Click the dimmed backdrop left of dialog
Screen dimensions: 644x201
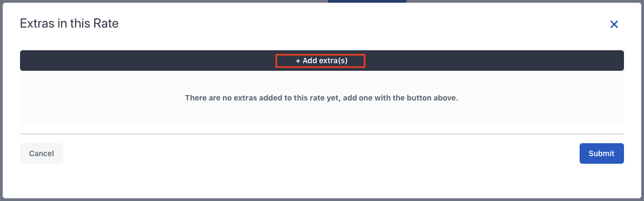[x=1, y=100]
